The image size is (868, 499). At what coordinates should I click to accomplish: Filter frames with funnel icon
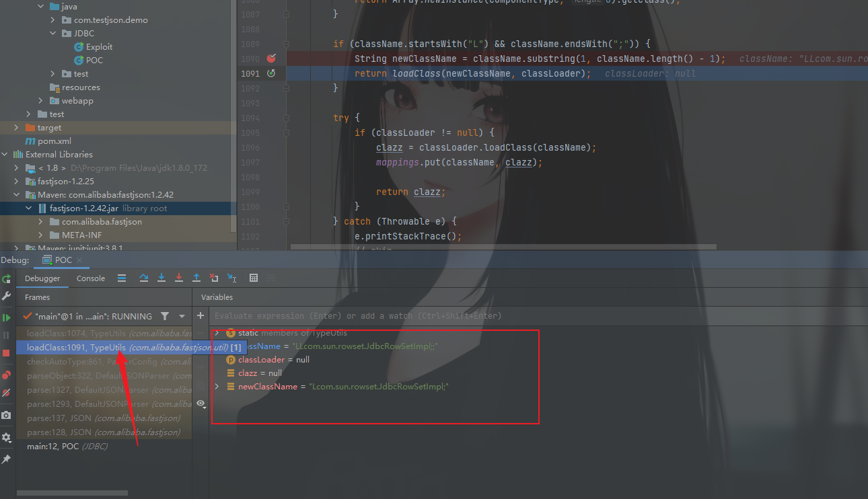coord(165,316)
